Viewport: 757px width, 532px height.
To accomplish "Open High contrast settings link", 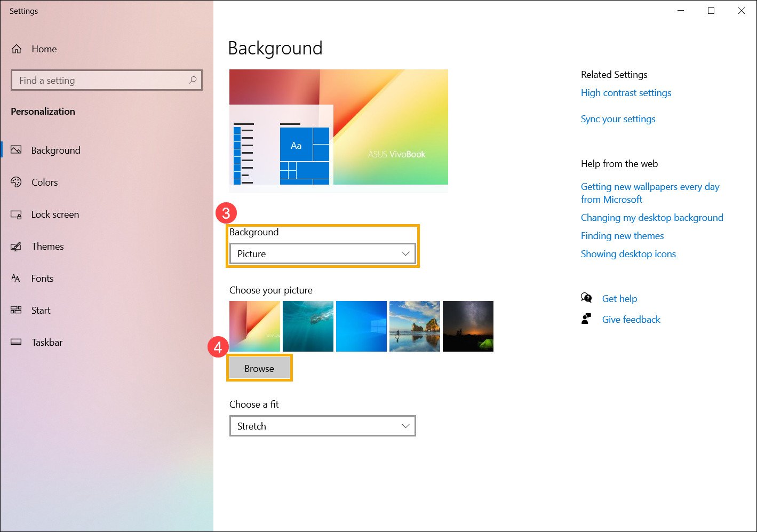I will 626,93.
